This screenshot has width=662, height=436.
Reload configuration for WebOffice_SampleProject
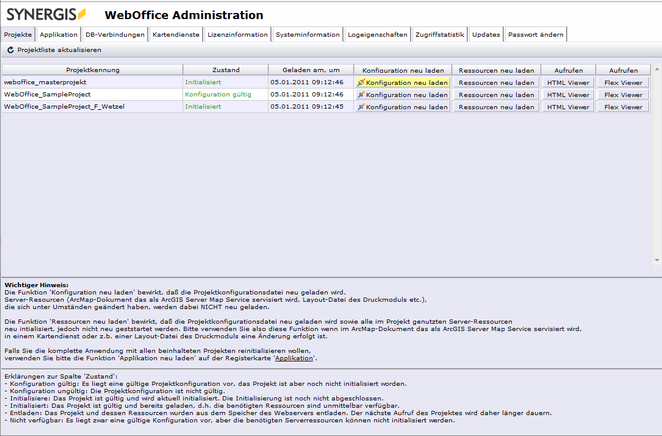402,94
